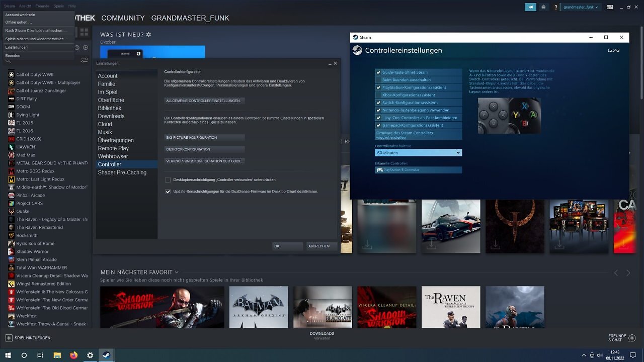Open Firefox from the taskbar
The height and width of the screenshot is (362, 644).
[x=74, y=355]
